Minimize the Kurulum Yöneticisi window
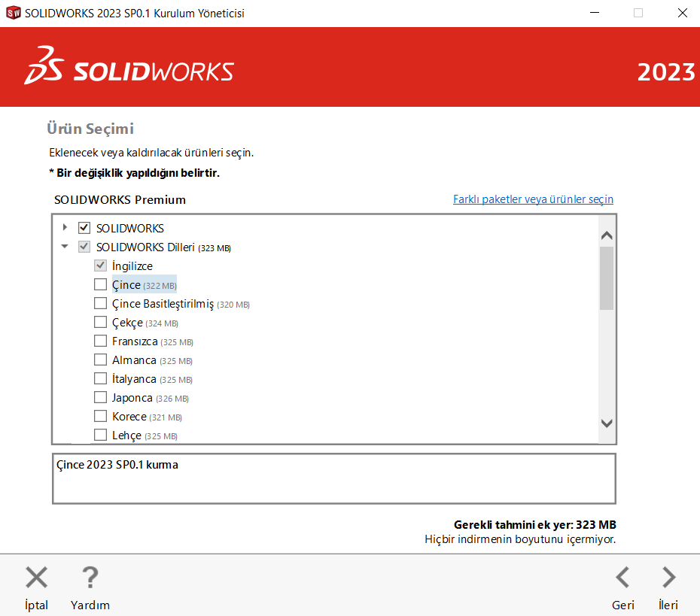Screen dimensions: 700x616 coord(595,13)
